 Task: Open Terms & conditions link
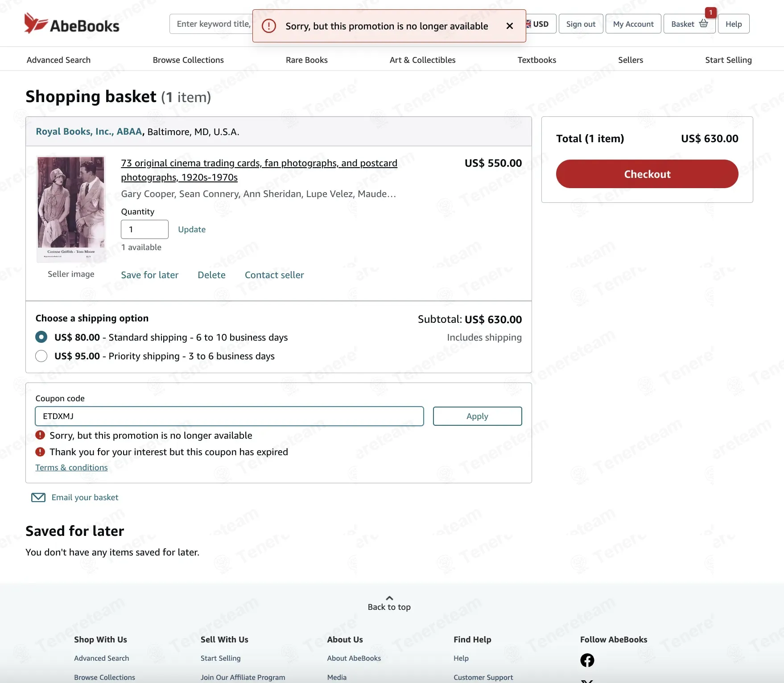71,468
